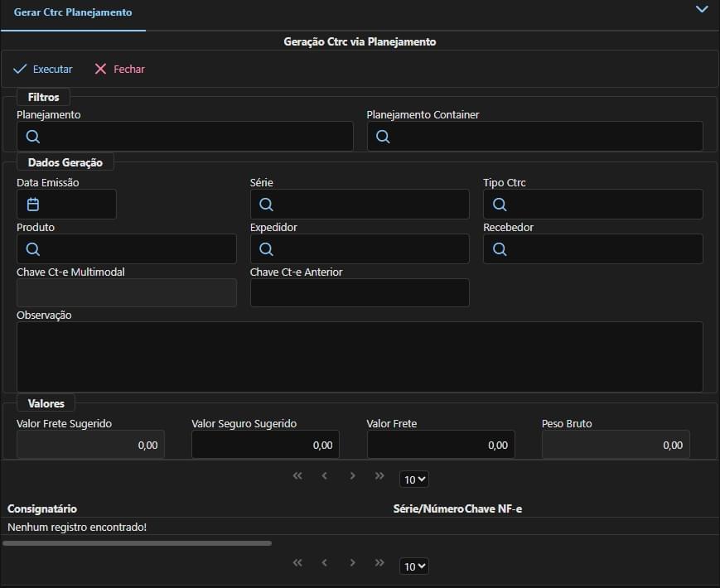Click the Valor Frete amount field
The width and height of the screenshot is (720, 588).
441,445
